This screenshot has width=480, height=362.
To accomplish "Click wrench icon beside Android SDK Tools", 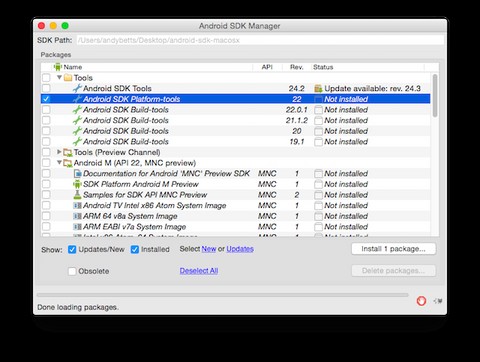I will click(77, 88).
